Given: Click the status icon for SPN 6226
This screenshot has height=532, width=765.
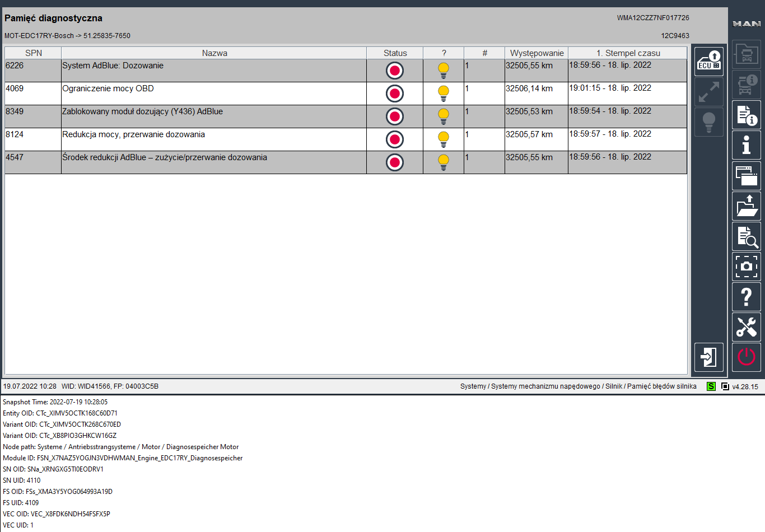Looking at the screenshot, I should click(x=395, y=71).
